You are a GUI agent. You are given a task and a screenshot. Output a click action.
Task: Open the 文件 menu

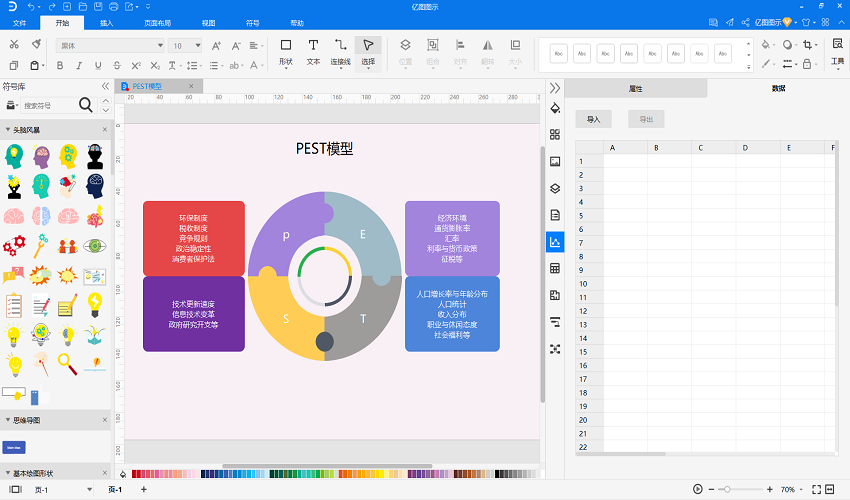(x=19, y=23)
